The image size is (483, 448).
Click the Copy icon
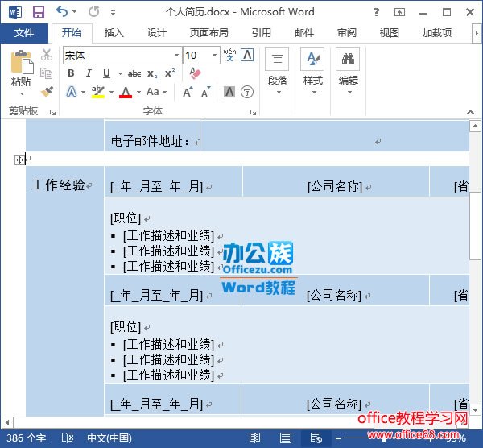coord(47,73)
